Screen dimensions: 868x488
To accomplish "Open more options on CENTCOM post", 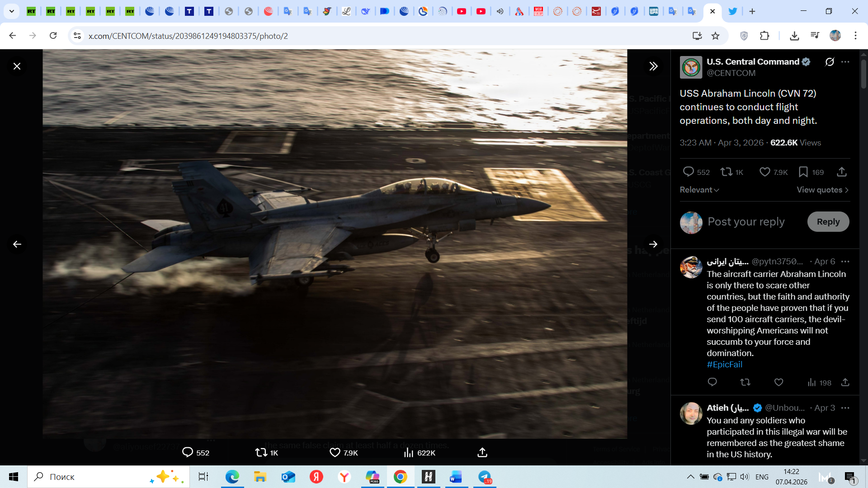I will (845, 62).
